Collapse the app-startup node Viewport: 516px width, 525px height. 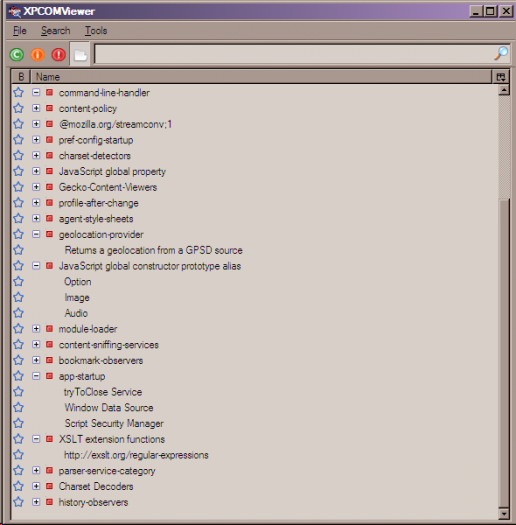tap(36, 376)
